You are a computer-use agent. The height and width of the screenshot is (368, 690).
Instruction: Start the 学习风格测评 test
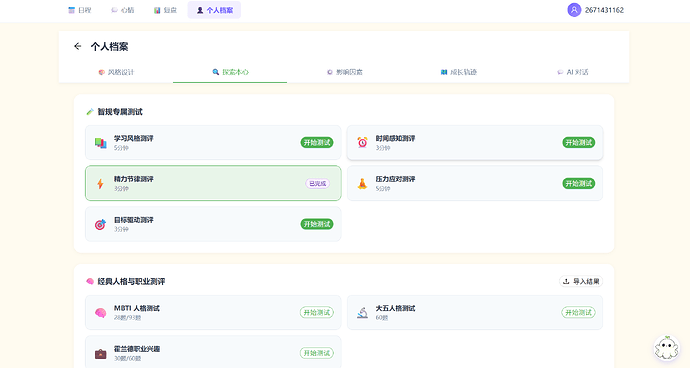317,143
